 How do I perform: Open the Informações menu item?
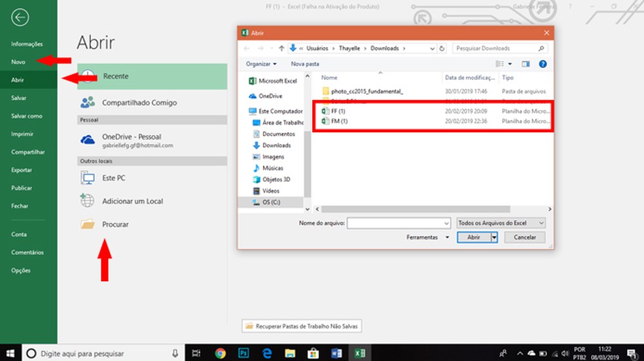(27, 44)
